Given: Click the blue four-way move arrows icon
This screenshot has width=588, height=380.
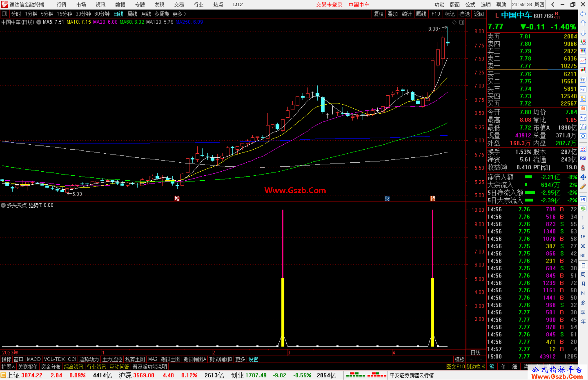Looking at the screenshot, I should 583,177.
